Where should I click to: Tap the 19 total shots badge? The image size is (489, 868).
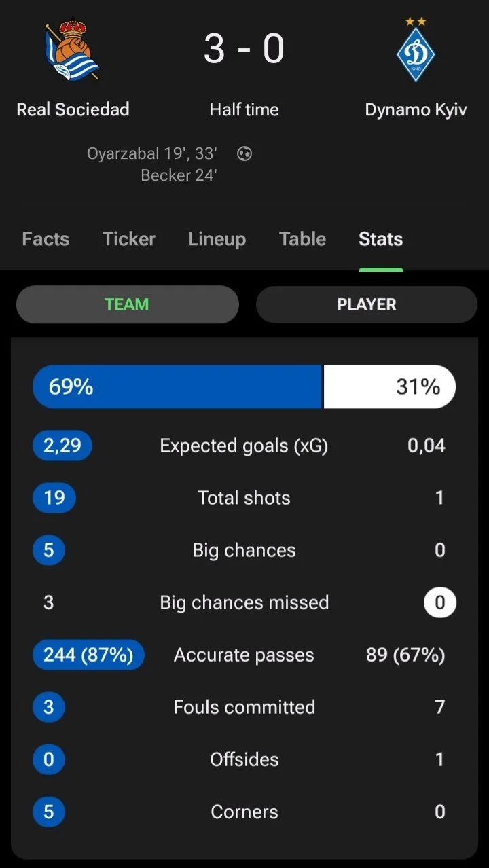point(54,498)
